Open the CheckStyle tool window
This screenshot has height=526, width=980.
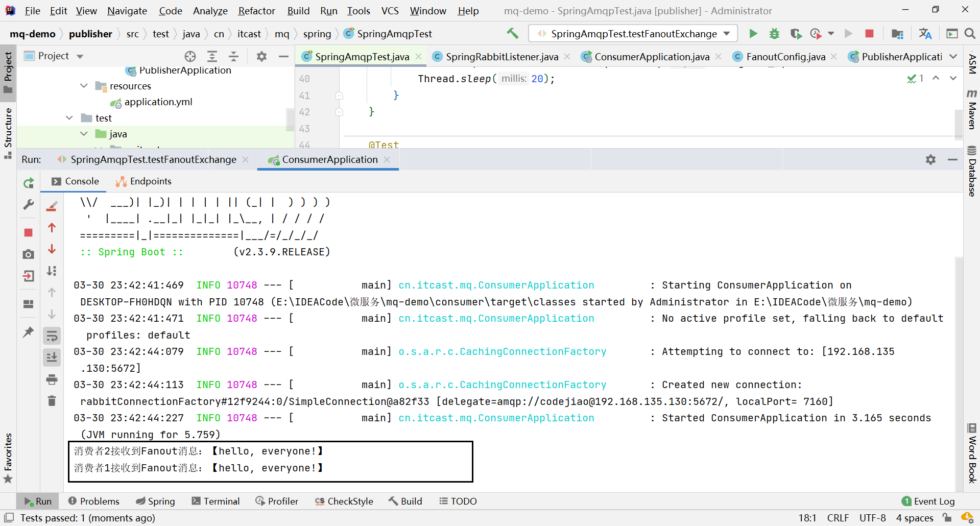tap(344, 501)
